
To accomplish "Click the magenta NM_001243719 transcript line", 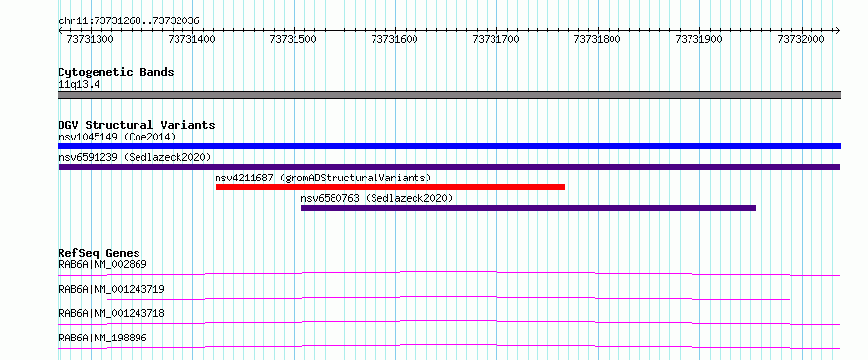I will point(449,297).
